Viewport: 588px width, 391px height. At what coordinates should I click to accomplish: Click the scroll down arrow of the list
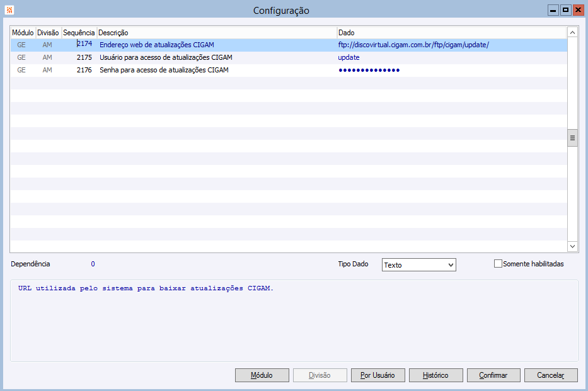[572, 246]
